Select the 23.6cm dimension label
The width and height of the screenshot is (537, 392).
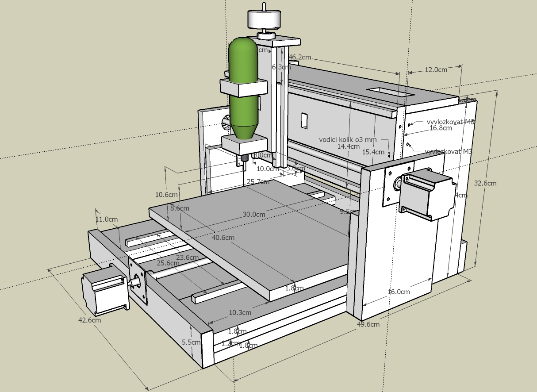pyautogui.click(x=187, y=257)
